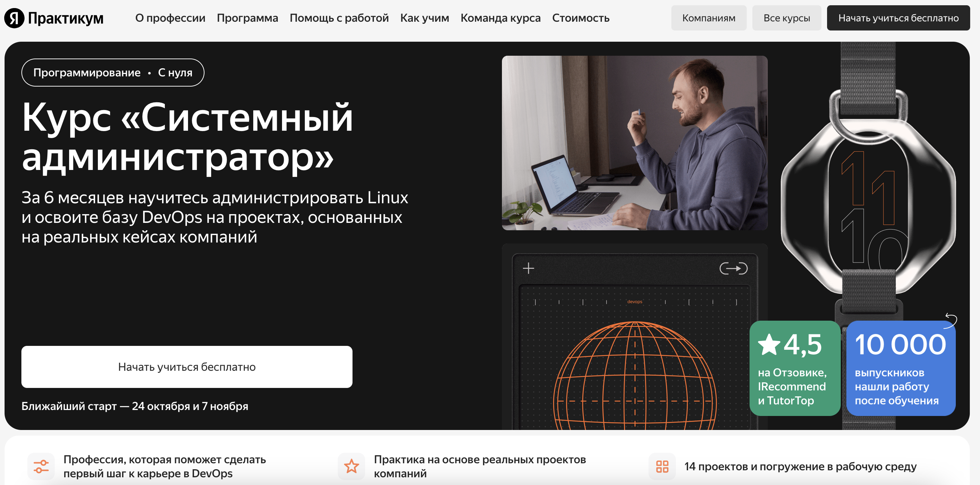Click the Программирование category tag
980x485 pixels.
coord(87,73)
